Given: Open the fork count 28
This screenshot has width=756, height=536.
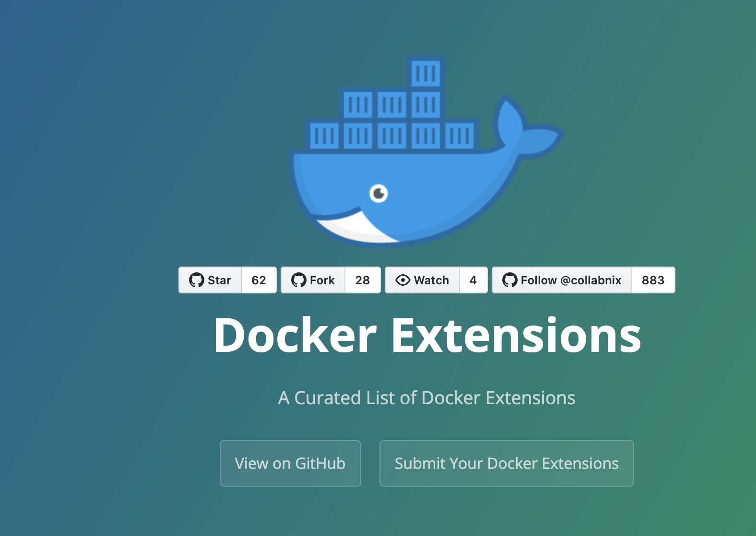Looking at the screenshot, I should [x=363, y=280].
